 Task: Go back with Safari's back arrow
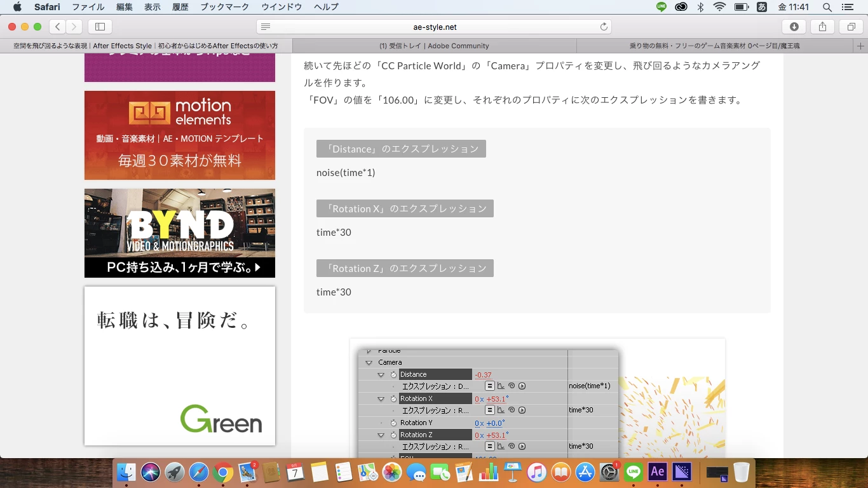(x=58, y=27)
